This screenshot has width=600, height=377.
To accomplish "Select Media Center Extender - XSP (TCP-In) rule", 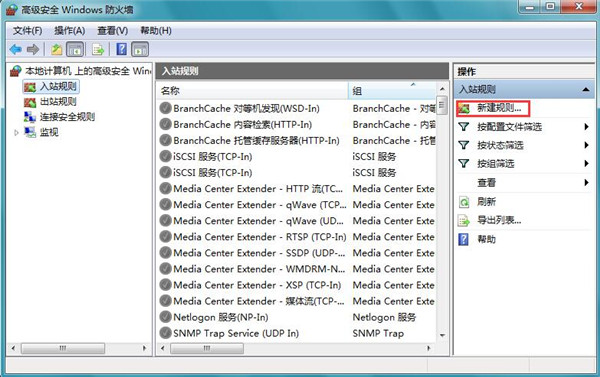I will coord(257,285).
